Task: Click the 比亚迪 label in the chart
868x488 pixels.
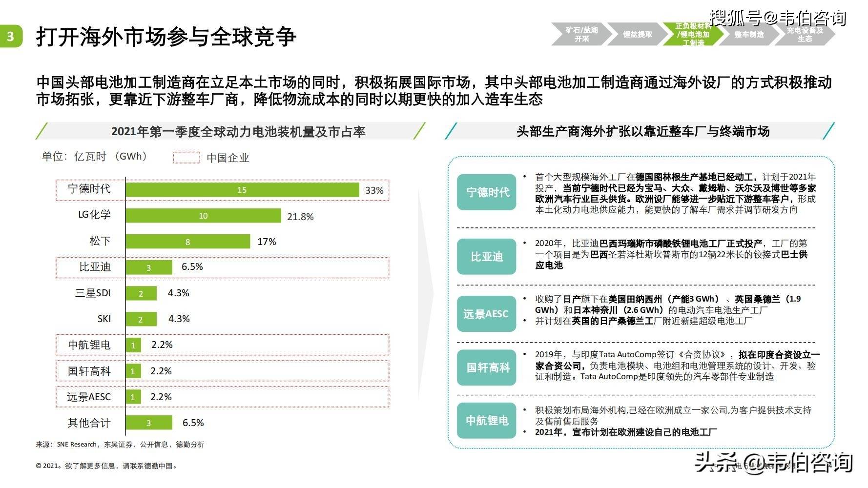Action: (95, 267)
